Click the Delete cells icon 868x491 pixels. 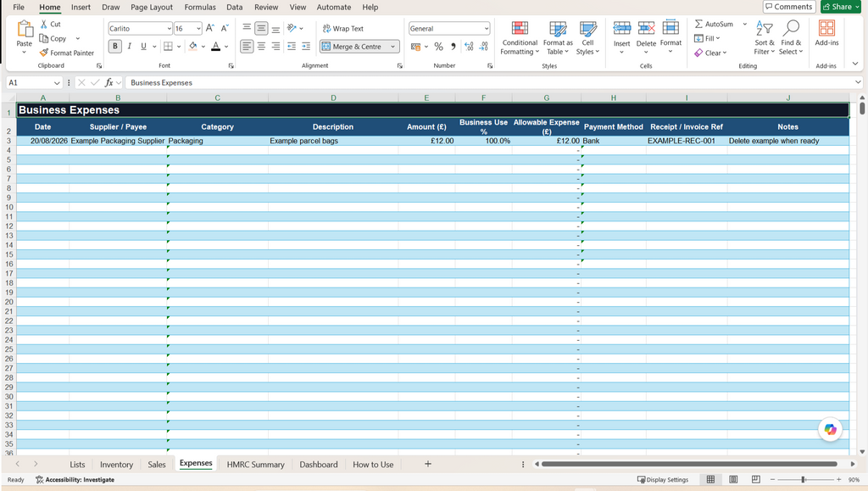[646, 28]
